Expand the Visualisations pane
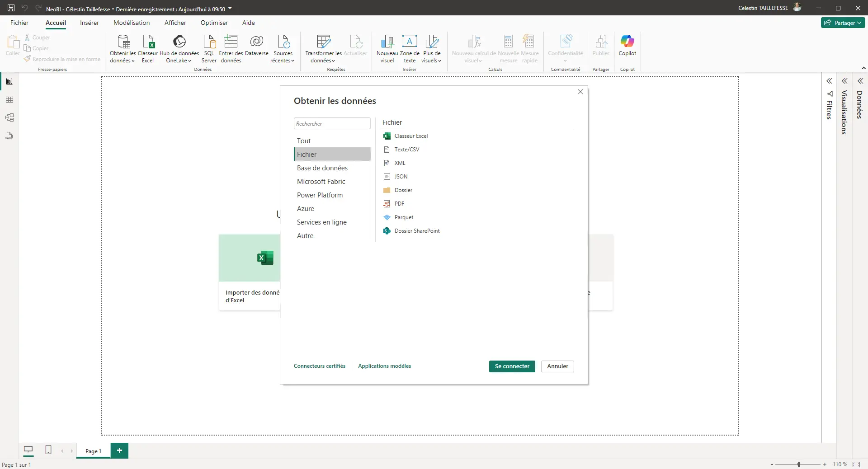 (x=844, y=81)
